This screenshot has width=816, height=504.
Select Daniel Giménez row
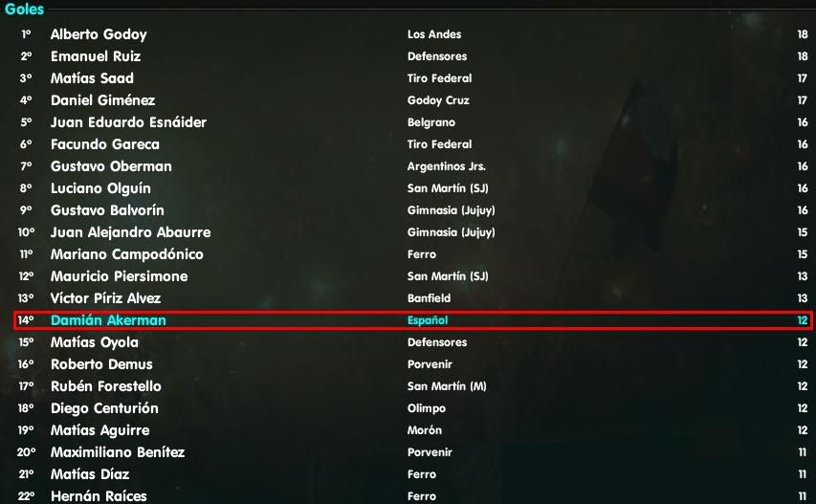[412, 100]
